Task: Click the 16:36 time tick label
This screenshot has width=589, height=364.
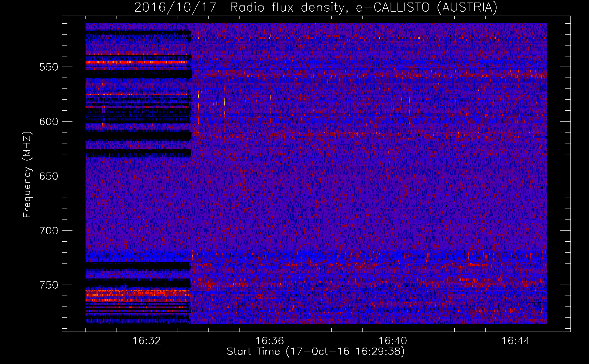Action: [270, 341]
